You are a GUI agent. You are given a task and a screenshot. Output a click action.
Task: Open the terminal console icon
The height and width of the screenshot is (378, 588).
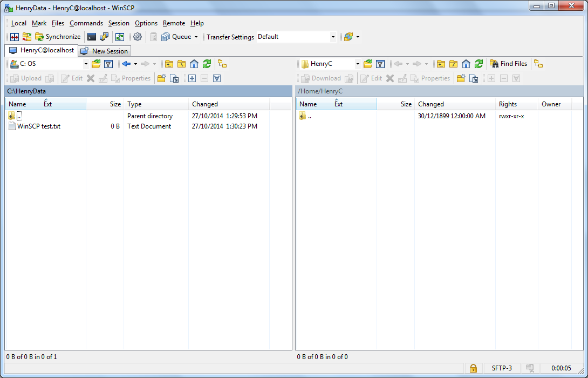tap(92, 37)
